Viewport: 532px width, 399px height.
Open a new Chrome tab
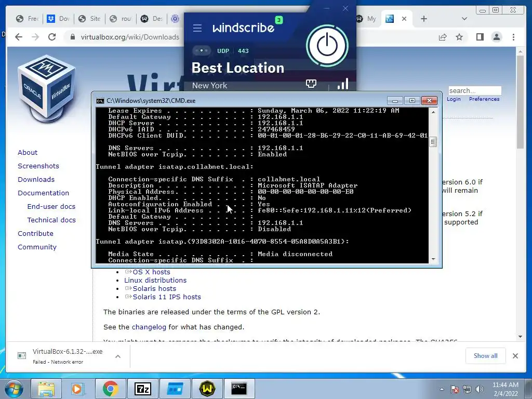pos(424,19)
